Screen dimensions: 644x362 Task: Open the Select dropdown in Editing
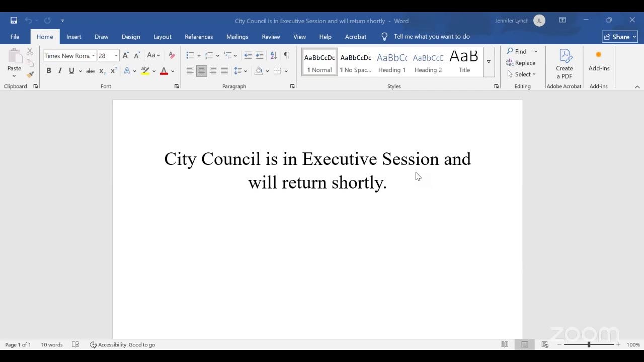[x=522, y=74]
